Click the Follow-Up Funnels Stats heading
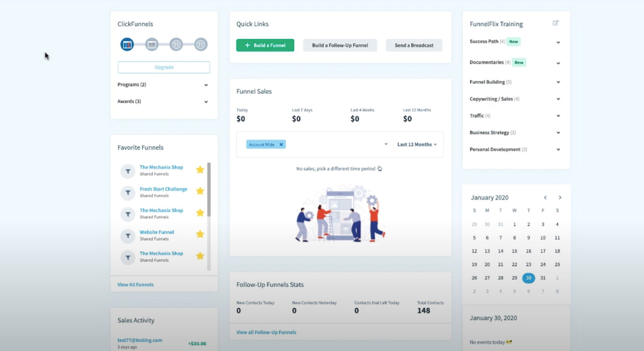Image resolution: width=644 pixels, height=351 pixels. coord(270,285)
